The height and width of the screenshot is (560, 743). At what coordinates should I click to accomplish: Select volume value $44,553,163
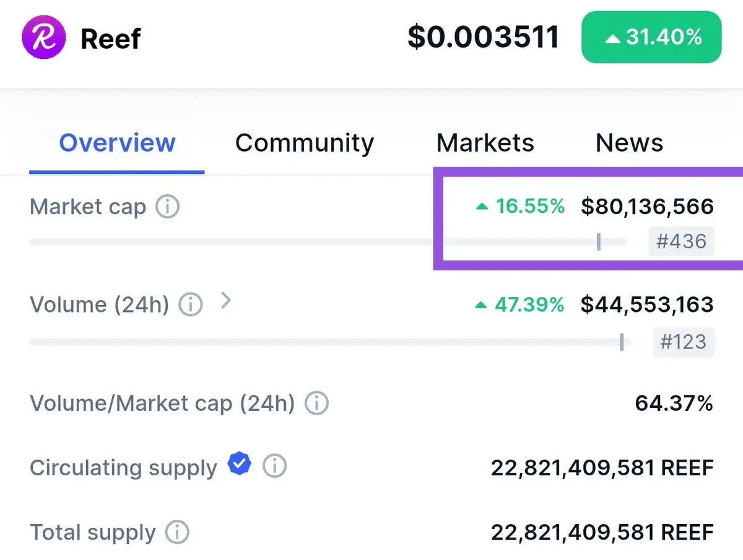(647, 304)
